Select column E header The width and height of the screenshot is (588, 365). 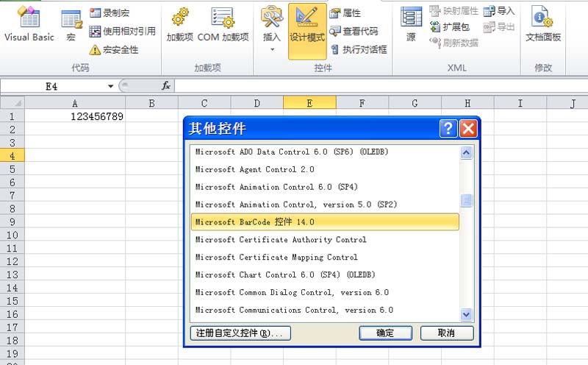(309, 103)
